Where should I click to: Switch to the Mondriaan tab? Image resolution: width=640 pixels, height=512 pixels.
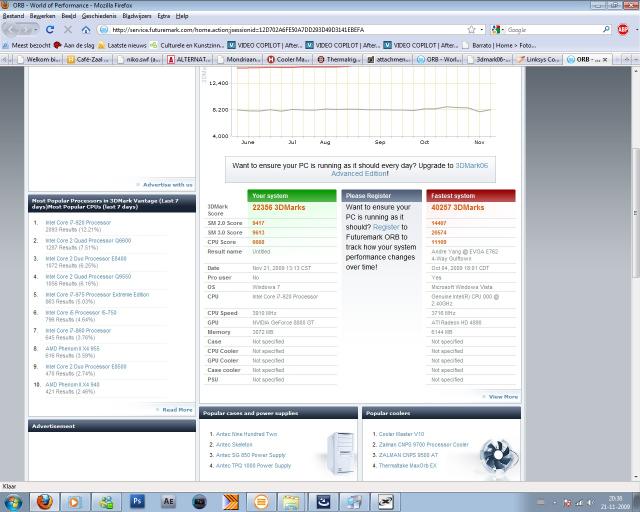pyautogui.click(x=240, y=60)
